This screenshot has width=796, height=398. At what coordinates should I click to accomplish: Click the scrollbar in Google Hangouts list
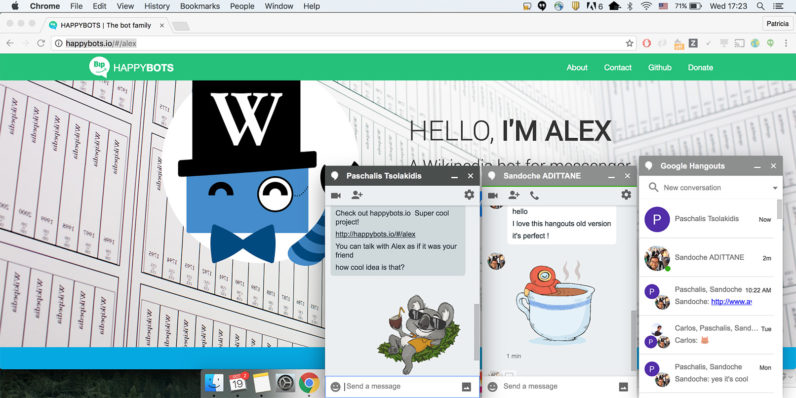pyautogui.click(x=780, y=209)
